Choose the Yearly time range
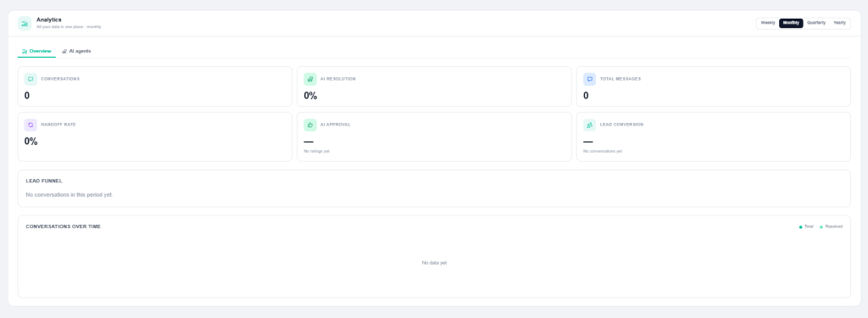The height and width of the screenshot is (318, 868). 839,23
